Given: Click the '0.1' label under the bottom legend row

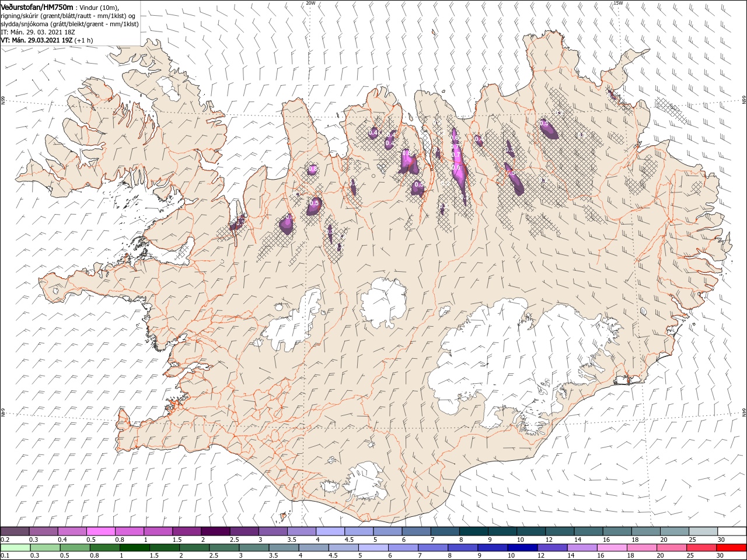Looking at the screenshot, I should (x=4, y=556).
